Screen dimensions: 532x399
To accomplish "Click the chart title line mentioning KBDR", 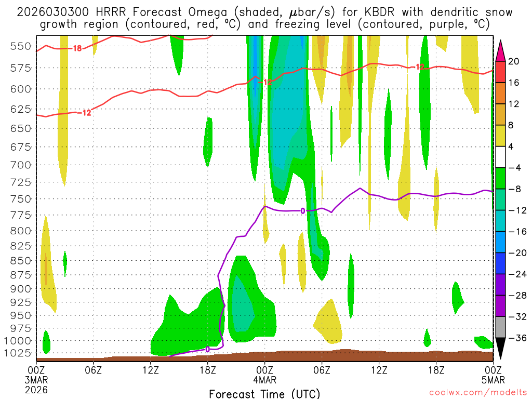I will [264, 12].
